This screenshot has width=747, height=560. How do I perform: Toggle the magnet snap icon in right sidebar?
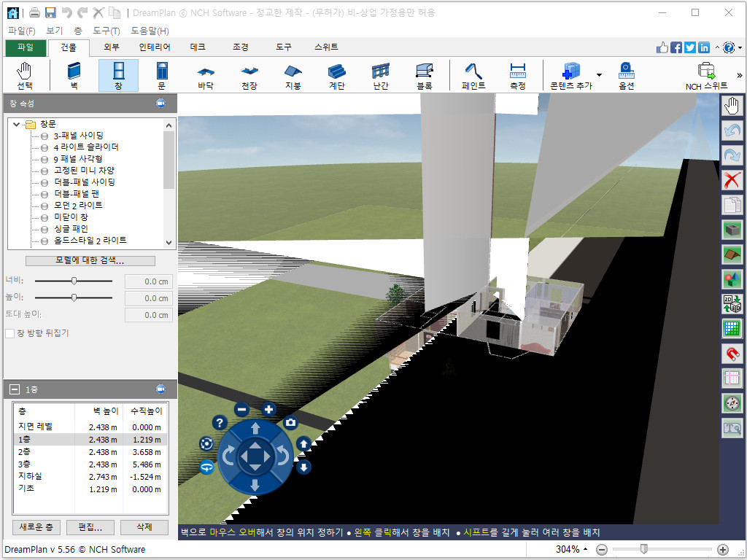(732, 354)
